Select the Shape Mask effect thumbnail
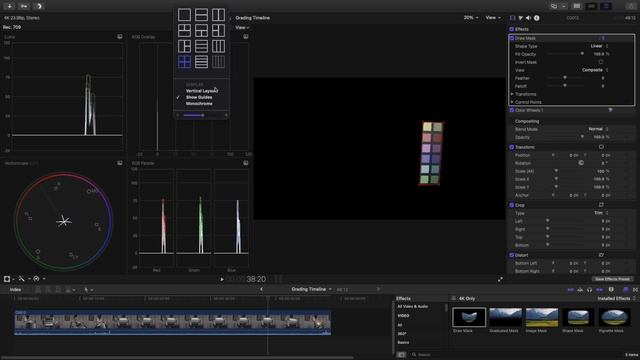The image size is (640, 360). point(578,317)
